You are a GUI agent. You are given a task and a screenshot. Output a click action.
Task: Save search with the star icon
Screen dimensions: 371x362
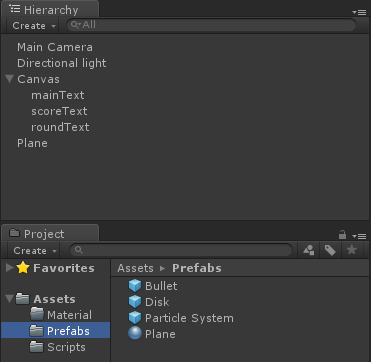352,250
